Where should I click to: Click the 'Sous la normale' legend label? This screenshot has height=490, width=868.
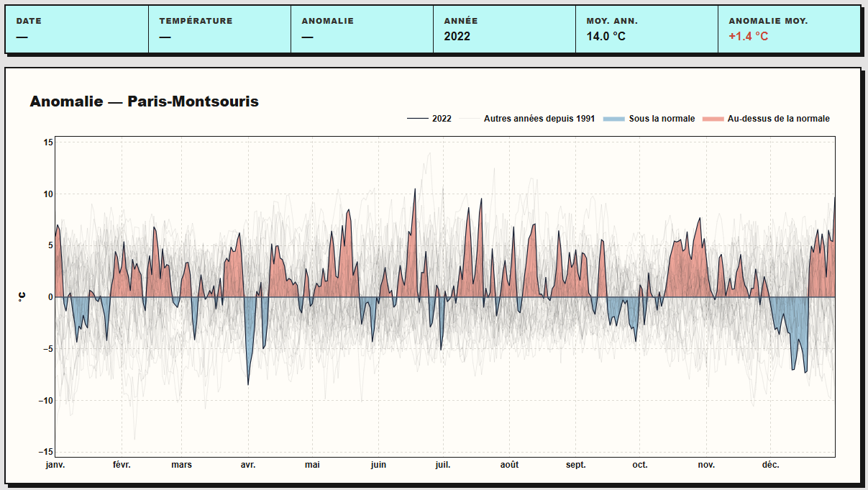662,119
